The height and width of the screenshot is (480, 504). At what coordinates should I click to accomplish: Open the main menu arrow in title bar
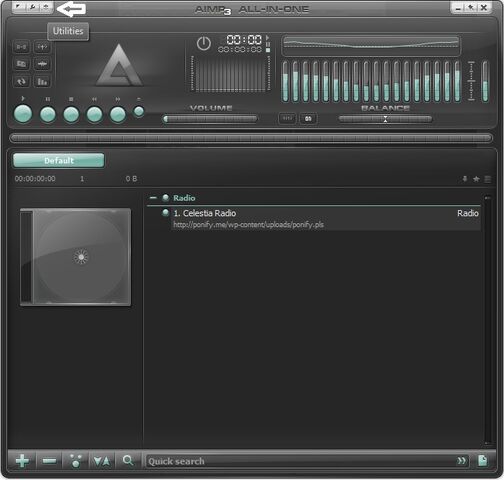point(19,7)
